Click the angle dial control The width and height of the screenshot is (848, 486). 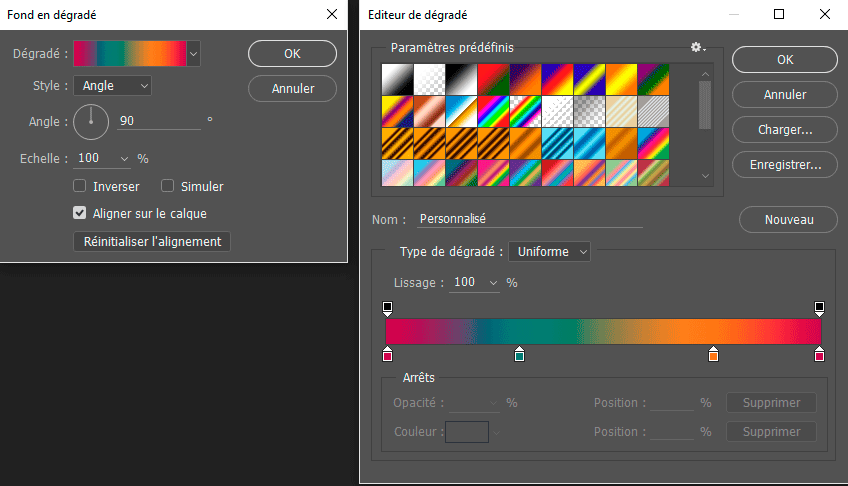coord(91,121)
